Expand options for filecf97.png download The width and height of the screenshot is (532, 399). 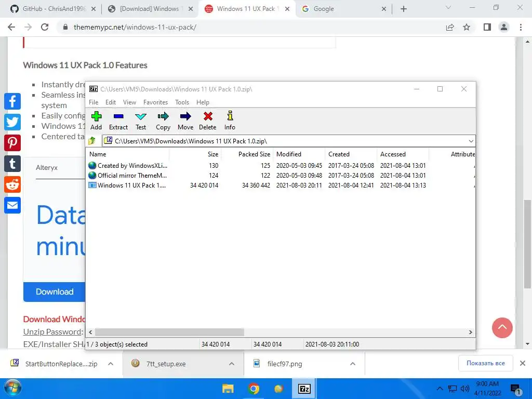[353, 364]
